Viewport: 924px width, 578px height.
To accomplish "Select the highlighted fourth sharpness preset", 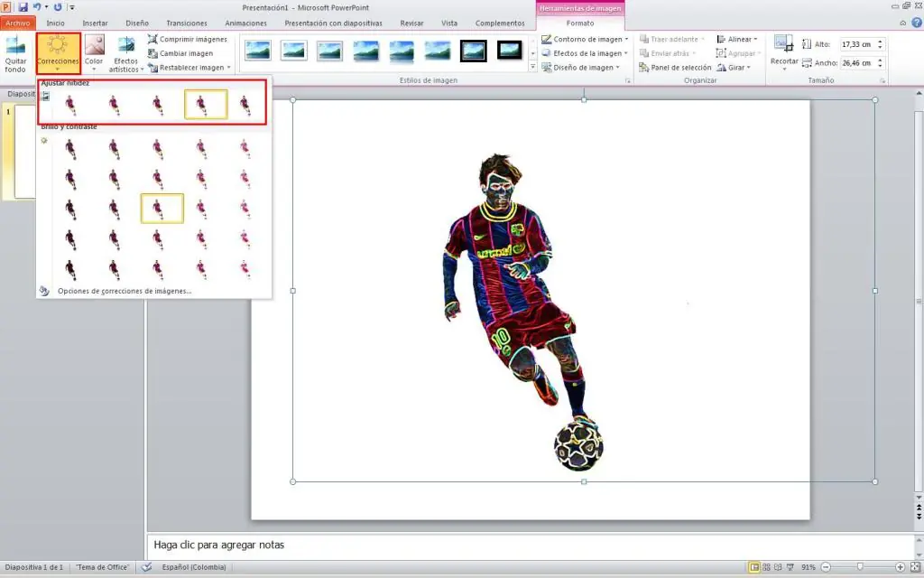I will pyautogui.click(x=206, y=105).
